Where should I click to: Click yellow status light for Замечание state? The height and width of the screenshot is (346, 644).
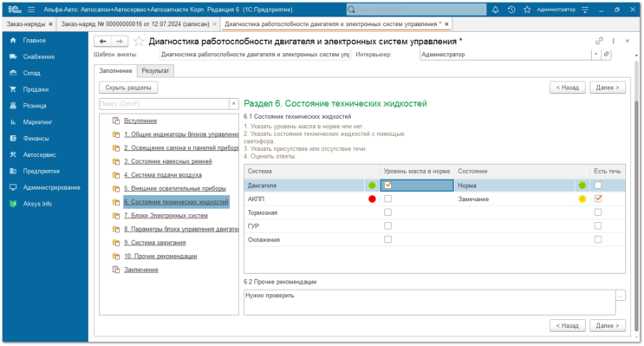(582, 199)
